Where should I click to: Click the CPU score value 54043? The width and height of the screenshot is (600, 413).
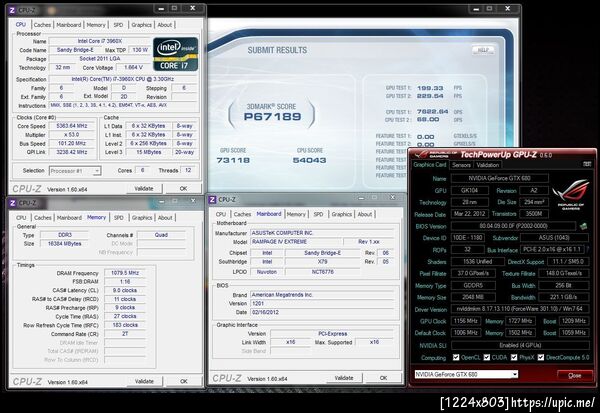coord(310,160)
